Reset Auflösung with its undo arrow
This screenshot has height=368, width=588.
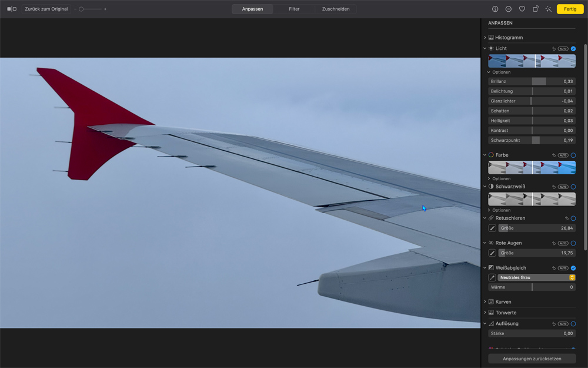(553, 324)
